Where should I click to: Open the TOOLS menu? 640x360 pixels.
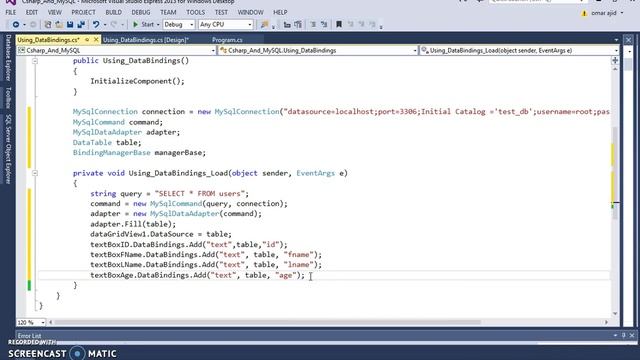(x=196, y=12)
